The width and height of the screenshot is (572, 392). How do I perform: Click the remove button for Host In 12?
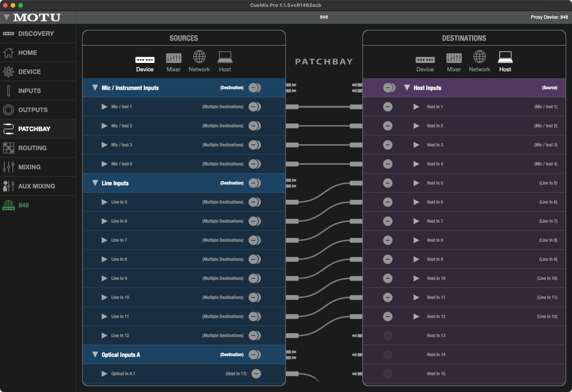tap(388, 316)
